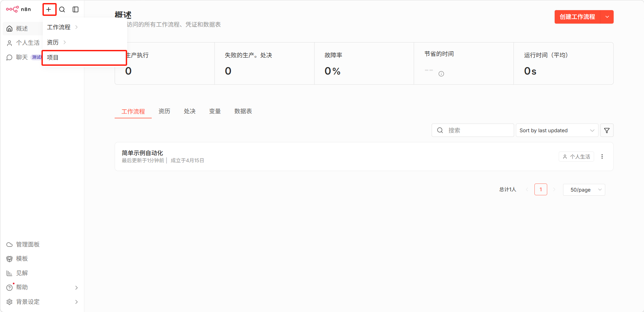Open three-dot menu for 简单示例自动化
This screenshot has height=312, width=644.
tap(602, 157)
